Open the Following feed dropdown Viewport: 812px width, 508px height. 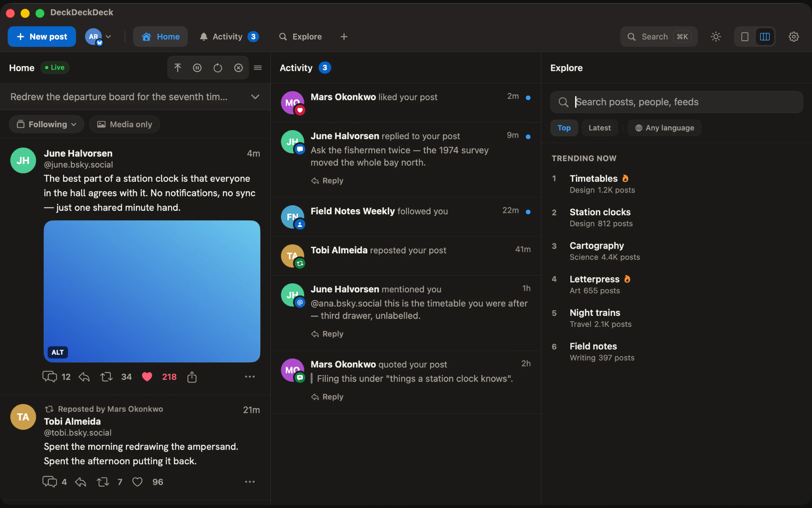click(x=46, y=124)
